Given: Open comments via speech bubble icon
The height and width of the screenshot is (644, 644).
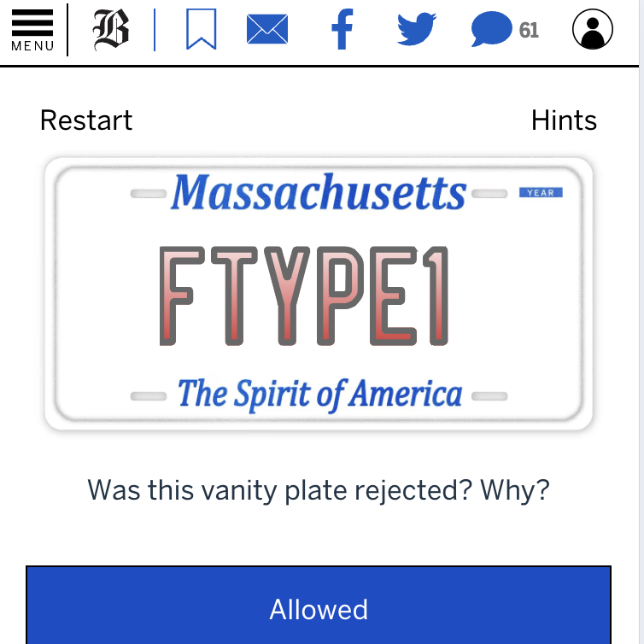Looking at the screenshot, I should click(491, 30).
